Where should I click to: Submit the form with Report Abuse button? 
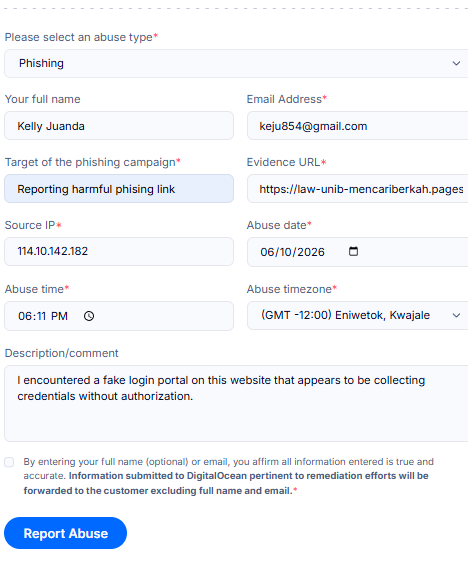click(65, 533)
